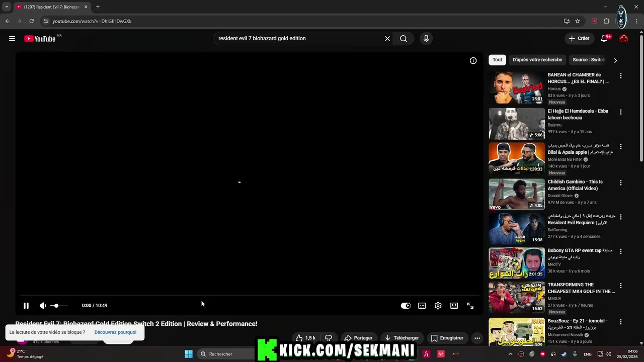Open a new browser tab
The height and width of the screenshot is (362, 644).
(98, 7)
